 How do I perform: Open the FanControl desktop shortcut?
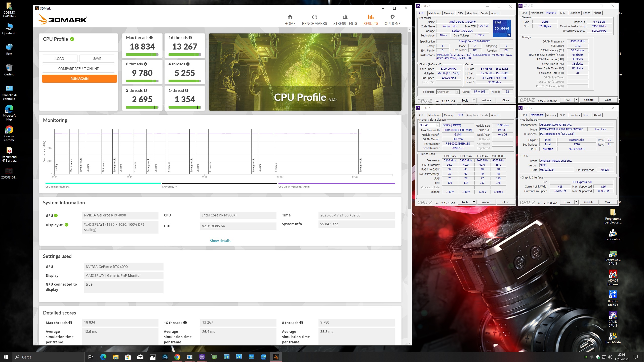[613, 235]
